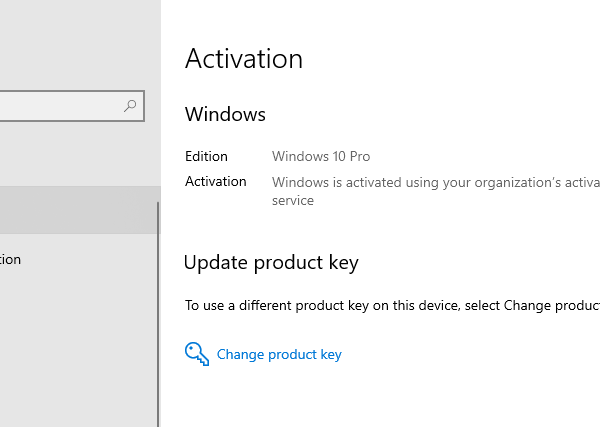600x427 pixels.
Task: Click the sidebar vertical scrollbar
Action: (158, 310)
